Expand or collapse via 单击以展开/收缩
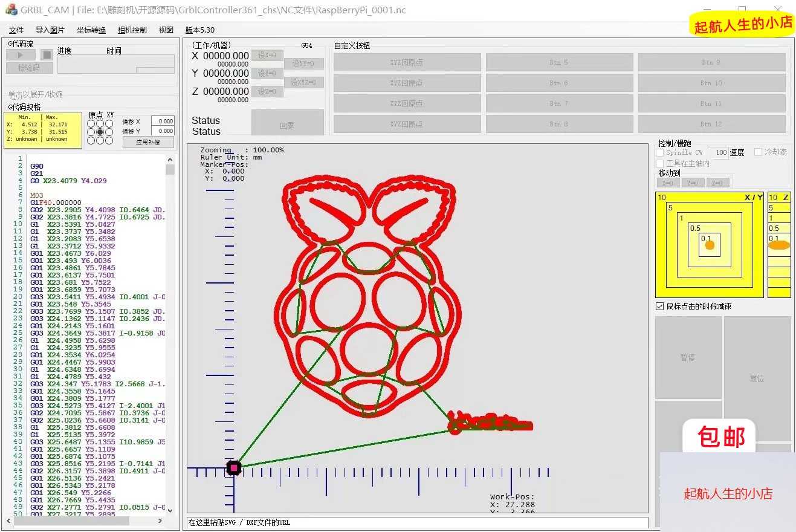The image size is (796, 532). point(36,94)
